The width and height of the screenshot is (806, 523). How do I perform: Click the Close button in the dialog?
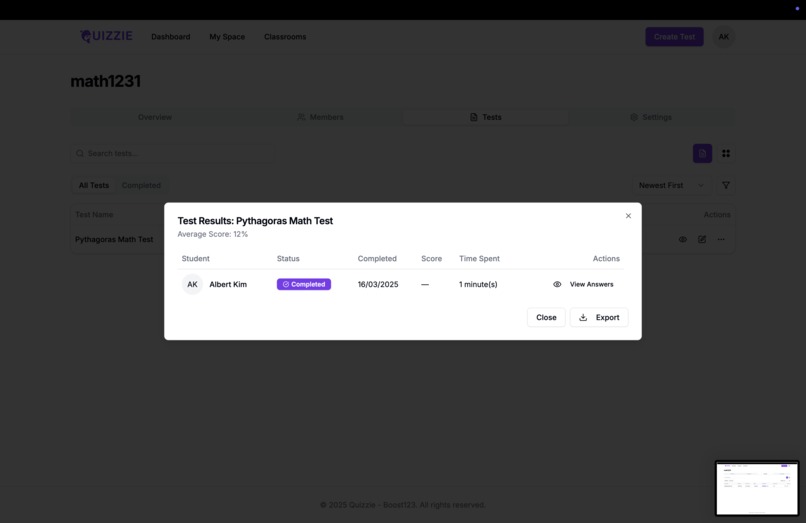tap(546, 317)
